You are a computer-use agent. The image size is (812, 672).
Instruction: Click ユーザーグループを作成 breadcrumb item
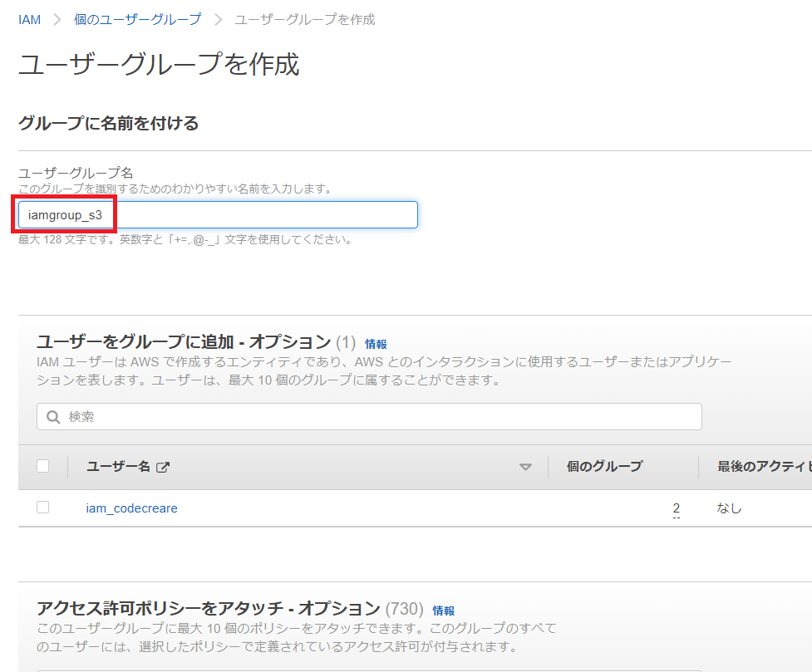pyautogui.click(x=304, y=19)
